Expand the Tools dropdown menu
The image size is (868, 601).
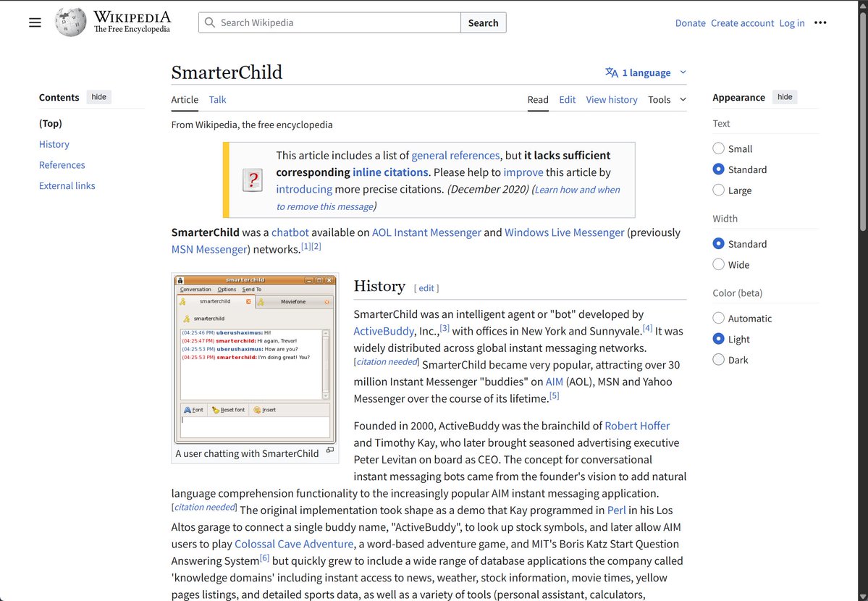(667, 100)
